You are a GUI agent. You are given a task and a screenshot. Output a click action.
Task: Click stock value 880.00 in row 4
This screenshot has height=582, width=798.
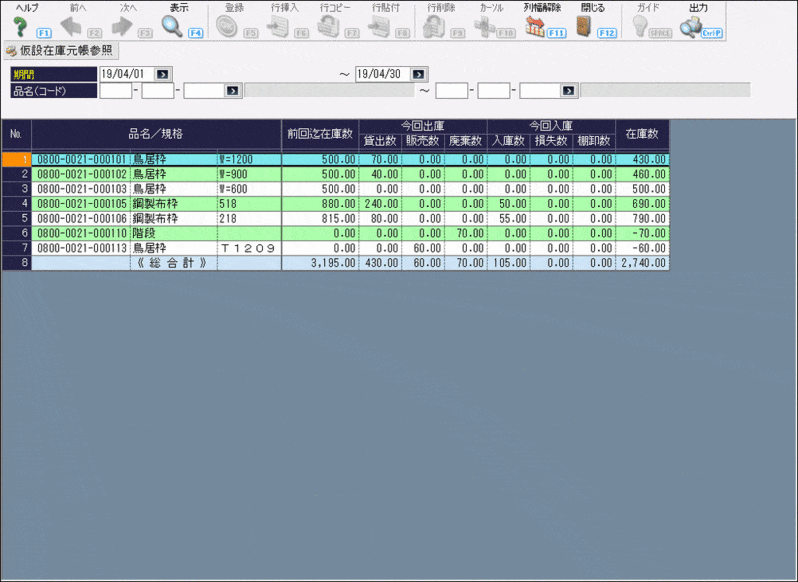point(320,204)
